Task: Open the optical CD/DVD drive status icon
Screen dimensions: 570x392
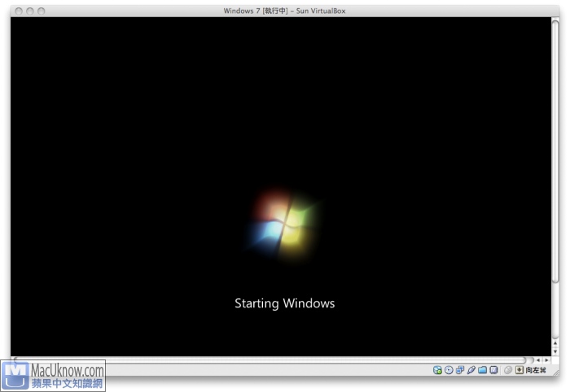Action: pyautogui.click(x=449, y=370)
